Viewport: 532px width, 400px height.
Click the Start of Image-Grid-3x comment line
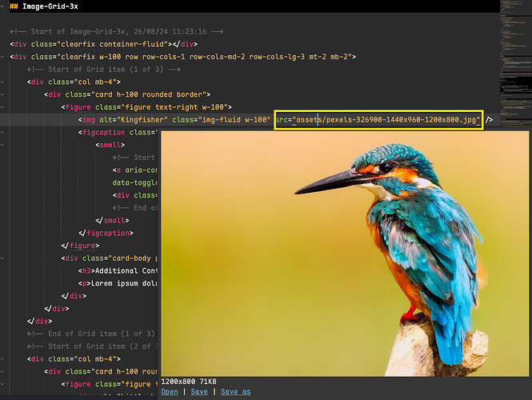tap(120, 31)
